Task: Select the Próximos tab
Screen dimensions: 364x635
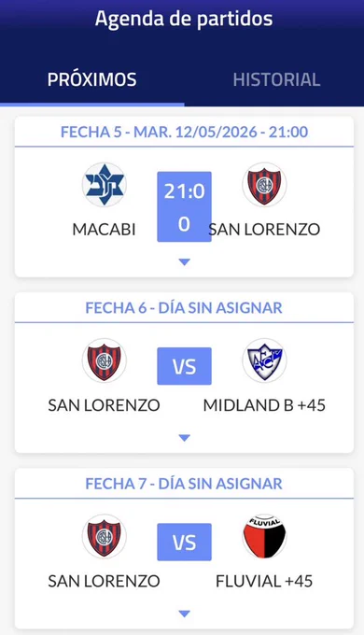Action: coord(91,79)
